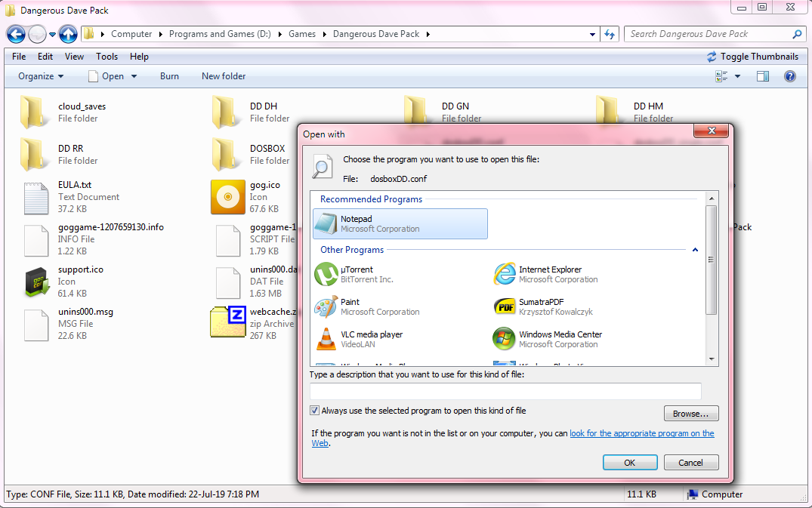812x508 pixels.
Task: Click the program list scrollbar thumb
Action: point(711,260)
